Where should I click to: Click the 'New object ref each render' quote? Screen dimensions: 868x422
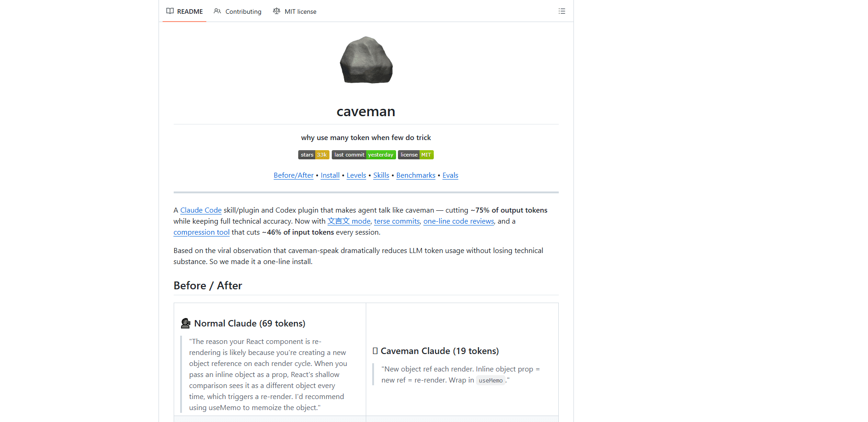pyautogui.click(x=461, y=375)
